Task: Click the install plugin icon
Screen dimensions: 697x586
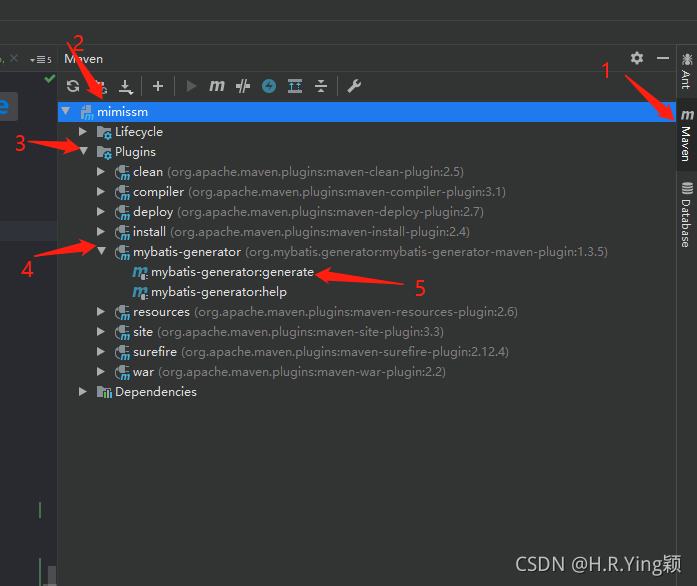Action: coord(122,232)
